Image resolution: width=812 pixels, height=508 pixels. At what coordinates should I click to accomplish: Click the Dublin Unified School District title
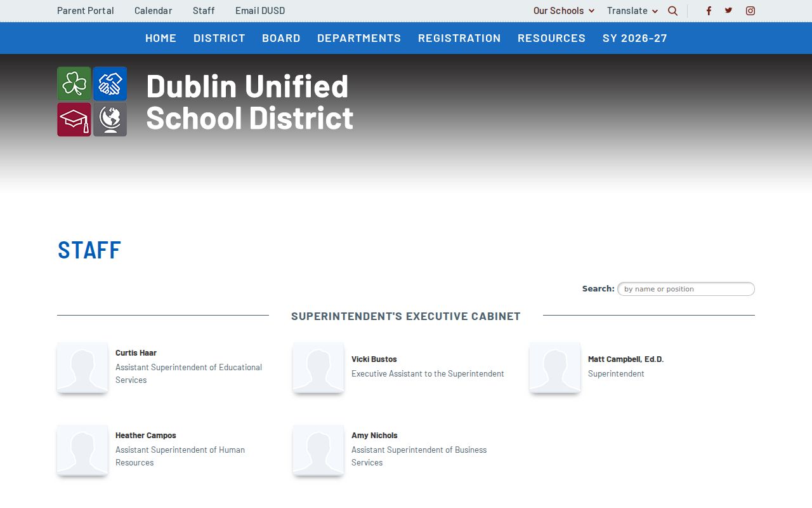coord(250,102)
